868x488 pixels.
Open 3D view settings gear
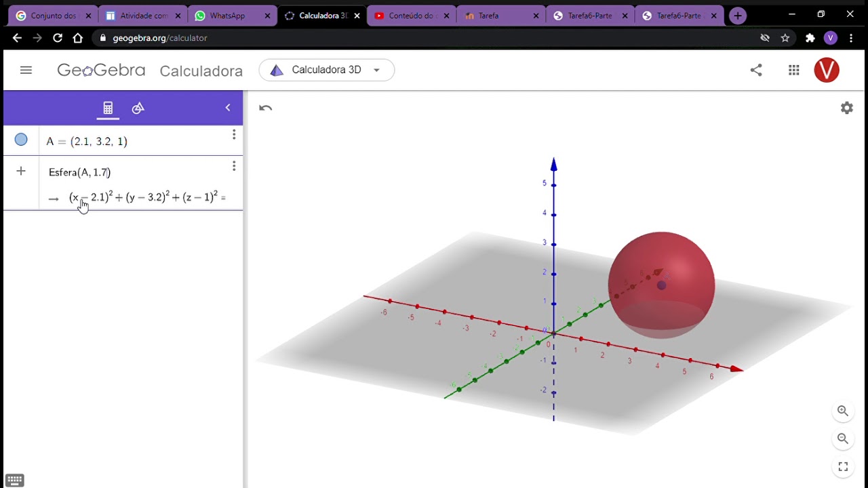click(x=847, y=108)
